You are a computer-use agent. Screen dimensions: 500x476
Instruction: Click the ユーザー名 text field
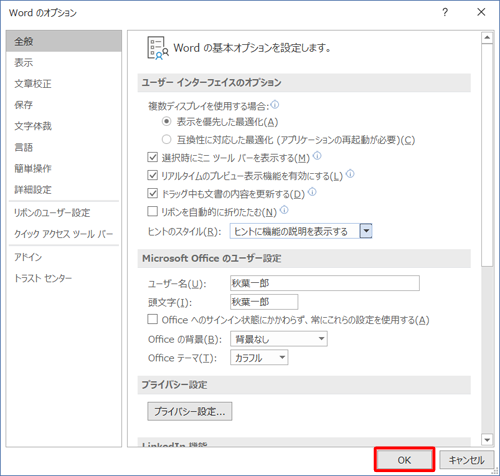point(325,283)
